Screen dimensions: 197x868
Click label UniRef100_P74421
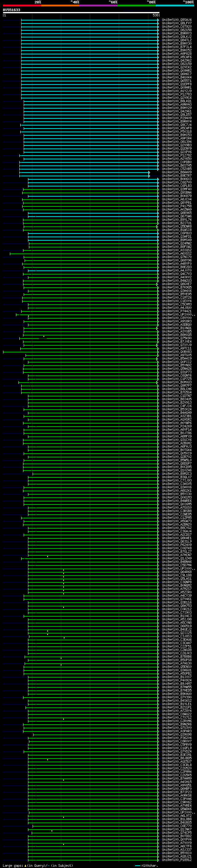coord(176,311)
